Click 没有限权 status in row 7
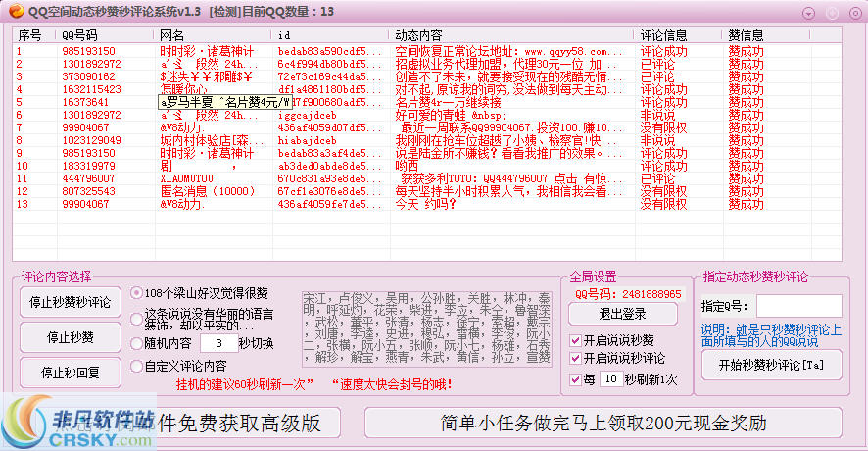This screenshot has width=868, height=451. click(x=663, y=127)
